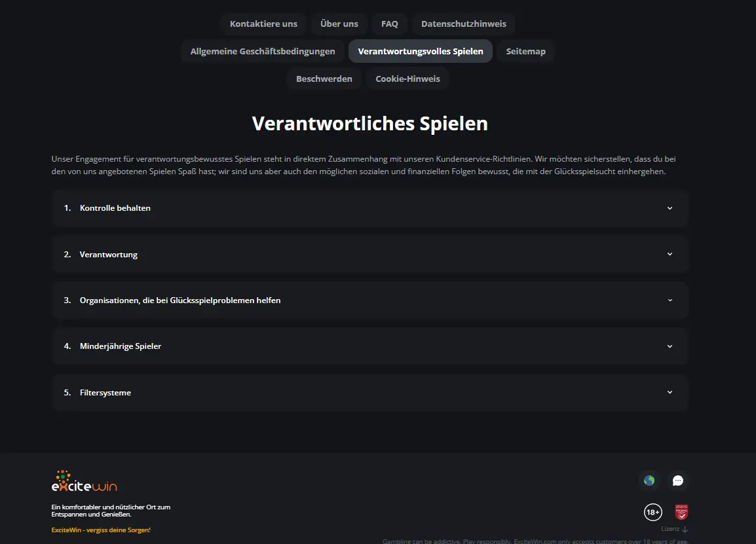The width and height of the screenshot is (756, 544).
Task: Click the 18+ age restriction badge
Action: click(x=653, y=512)
